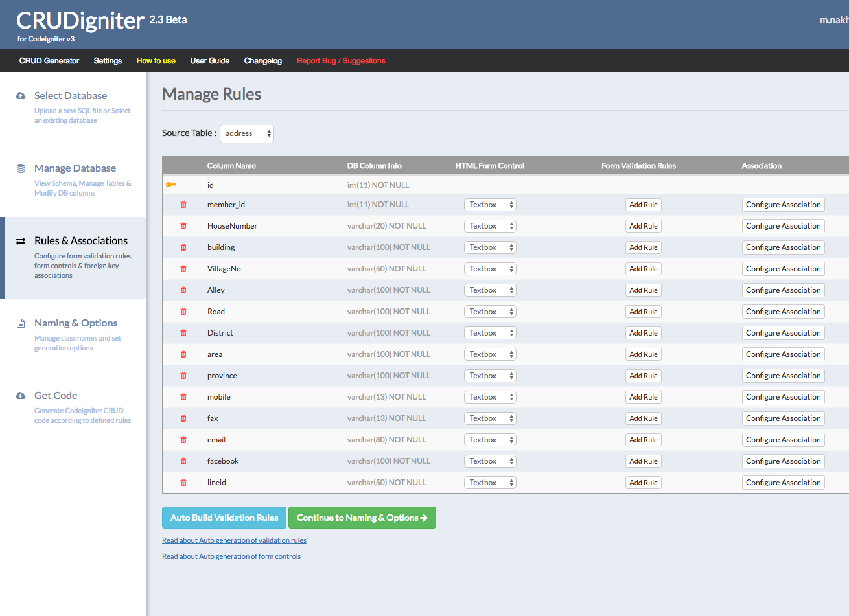Open Read about Auto generation of form controls
849x616 pixels.
click(231, 556)
